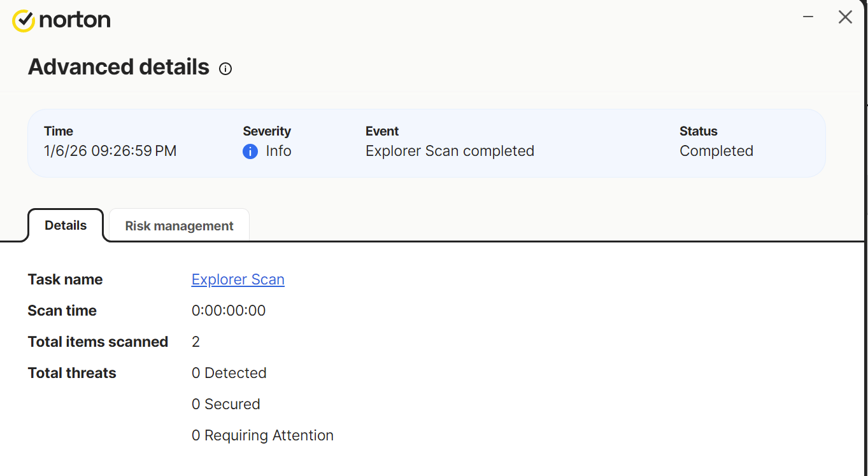Click the 0 Secured threats text
The width and height of the screenshot is (868, 476).
(225, 404)
